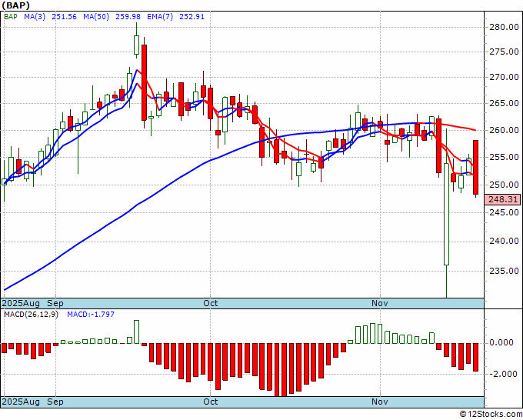Click the last red MACD histogram bar
The width and height of the screenshot is (523, 420).
coord(475,357)
